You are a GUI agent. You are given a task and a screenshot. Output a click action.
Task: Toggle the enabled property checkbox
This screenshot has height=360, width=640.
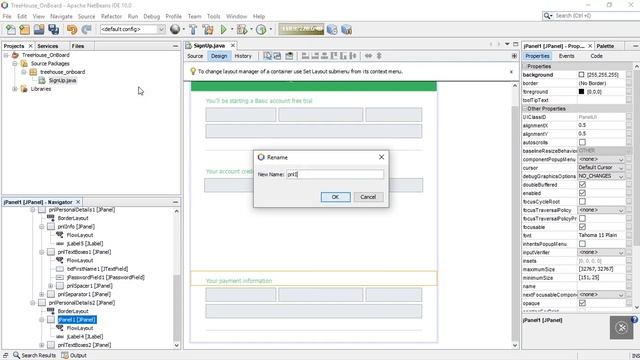coord(582,193)
